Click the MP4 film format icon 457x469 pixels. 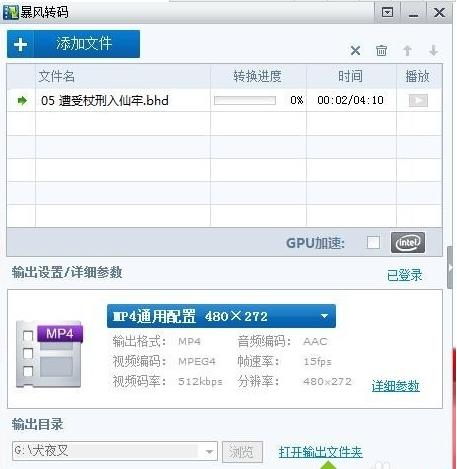coord(49,354)
